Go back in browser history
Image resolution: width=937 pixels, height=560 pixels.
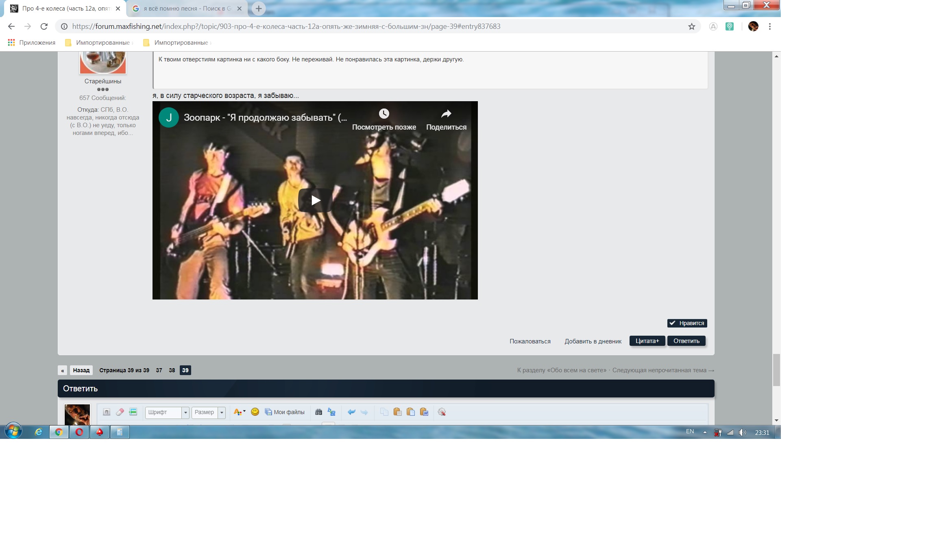(11, 26)
